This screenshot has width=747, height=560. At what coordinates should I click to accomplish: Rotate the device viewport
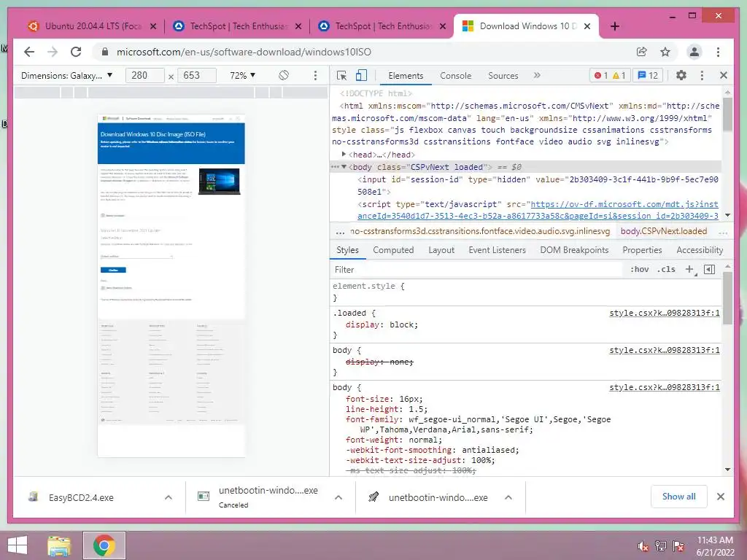tap(284, 75)
